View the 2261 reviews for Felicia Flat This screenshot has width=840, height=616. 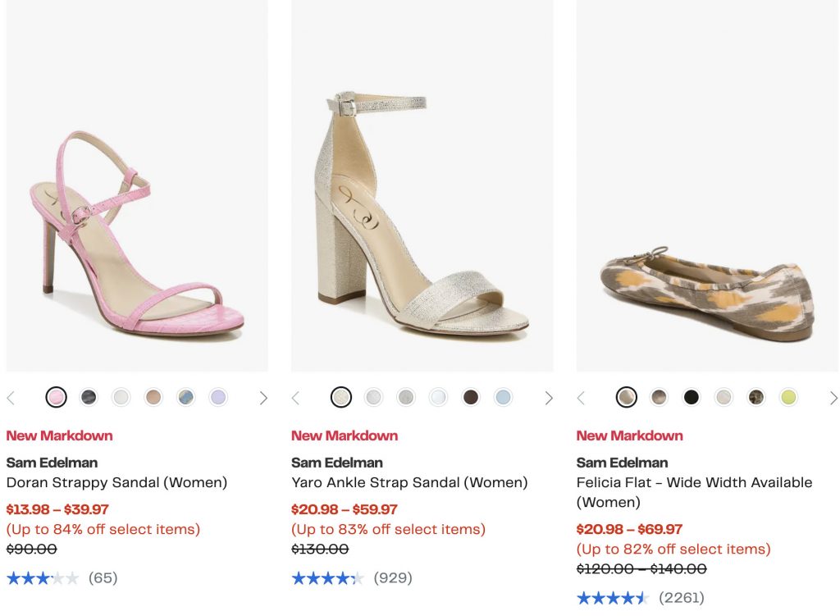[x=681, y=598]
